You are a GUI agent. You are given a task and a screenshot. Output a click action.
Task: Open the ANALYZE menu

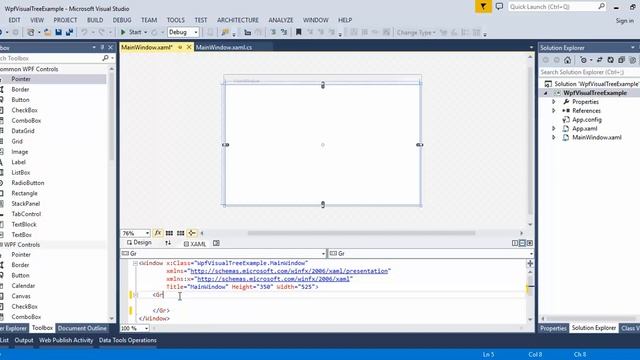coord(280,20)
